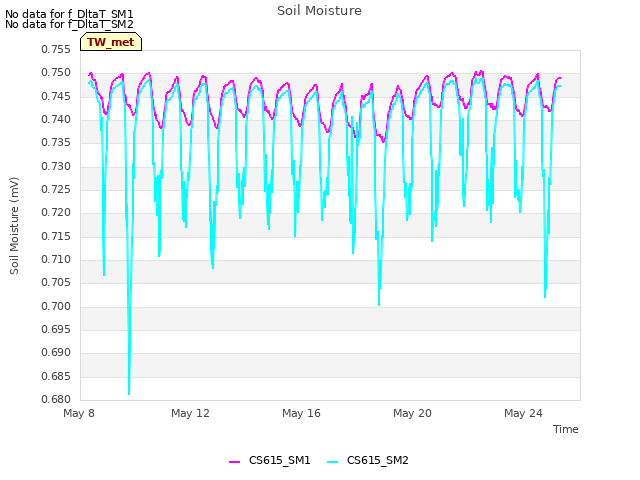Image resolution: width=640 pixels, height=480 pixels.
Task: Click the 0.680 y-axis tick label
Action: point(56,399)
